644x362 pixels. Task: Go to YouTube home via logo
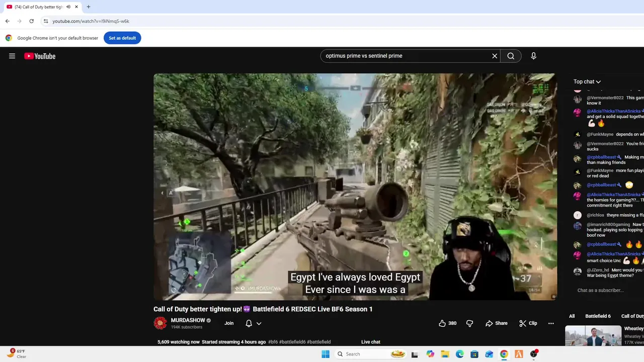tap(40, 56)
